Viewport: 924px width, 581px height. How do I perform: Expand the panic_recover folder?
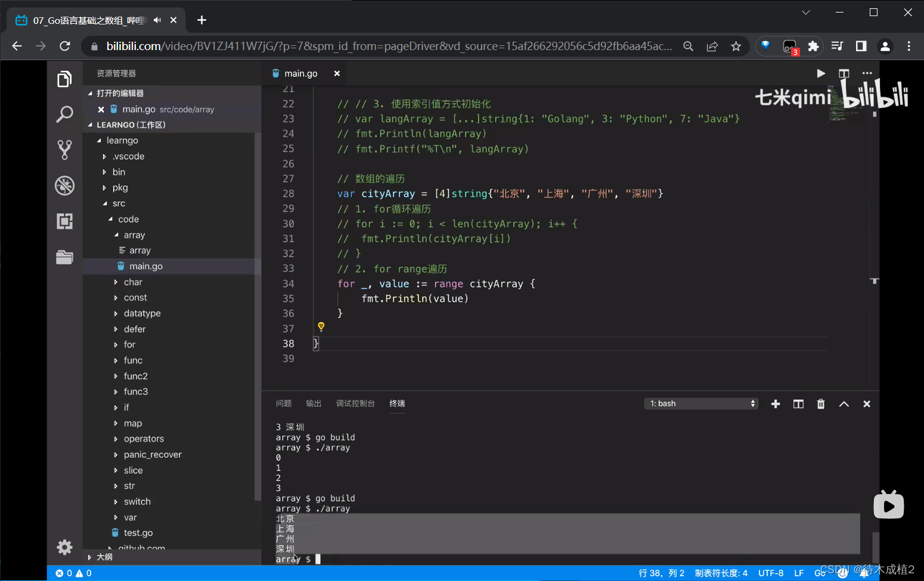pos(116,454)
